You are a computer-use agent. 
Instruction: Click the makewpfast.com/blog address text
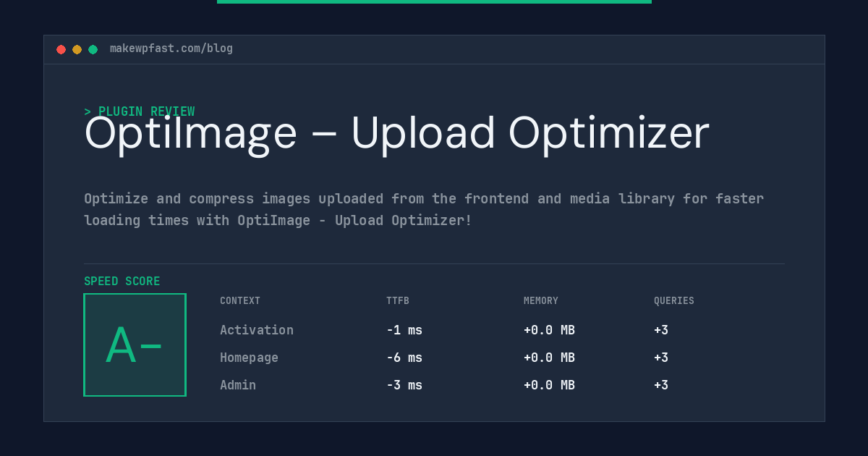pos(171,48)
